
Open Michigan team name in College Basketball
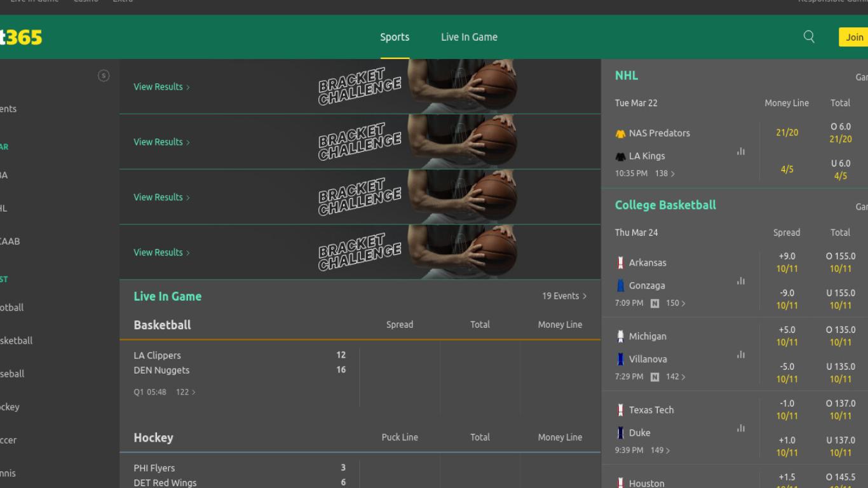pos(648,336)
